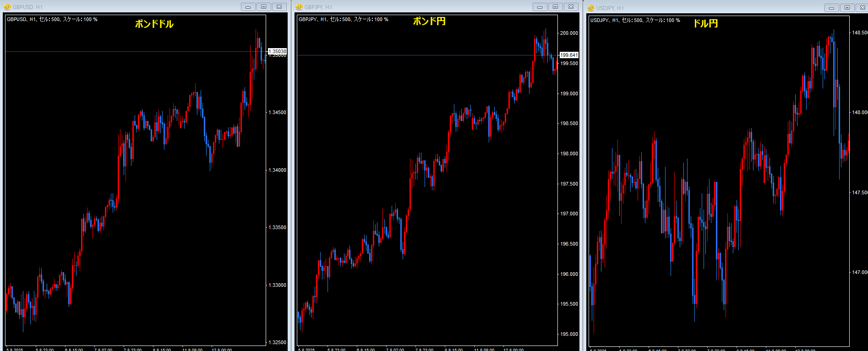Activate the USDJPY, H1 title bar
868x351 pixels.
click(x=687, y=8)
